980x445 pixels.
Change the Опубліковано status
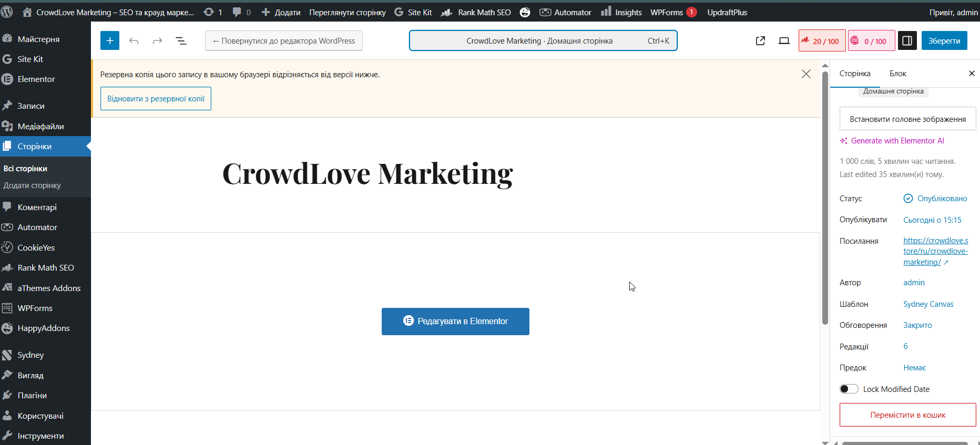pos(935,198)
